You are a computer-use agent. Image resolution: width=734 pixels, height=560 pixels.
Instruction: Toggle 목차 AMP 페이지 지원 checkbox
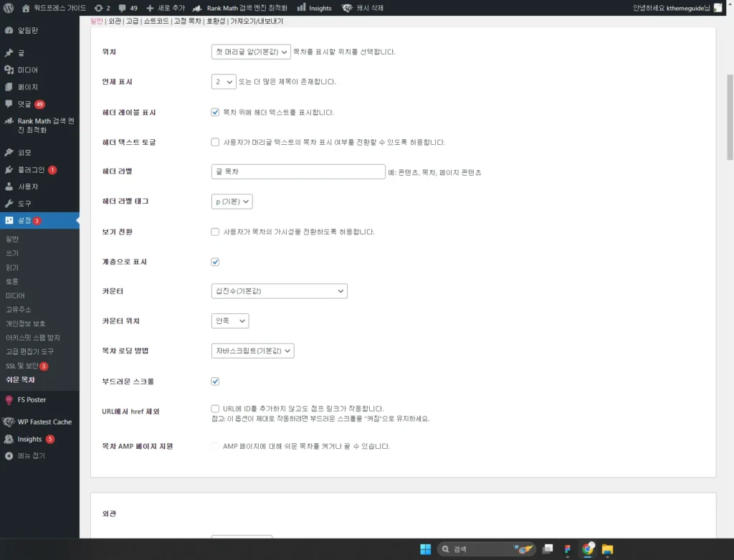pyautogui.click(x=215, y=446)
